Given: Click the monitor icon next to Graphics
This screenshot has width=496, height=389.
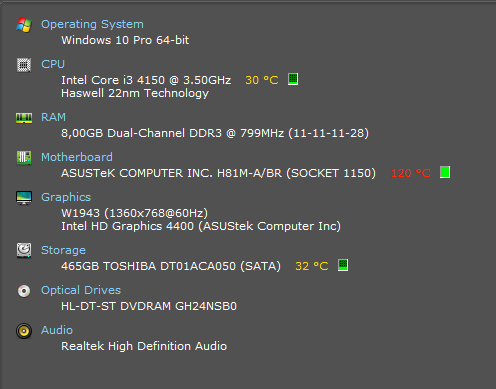Looking at the screenshot, I should 24,198.
